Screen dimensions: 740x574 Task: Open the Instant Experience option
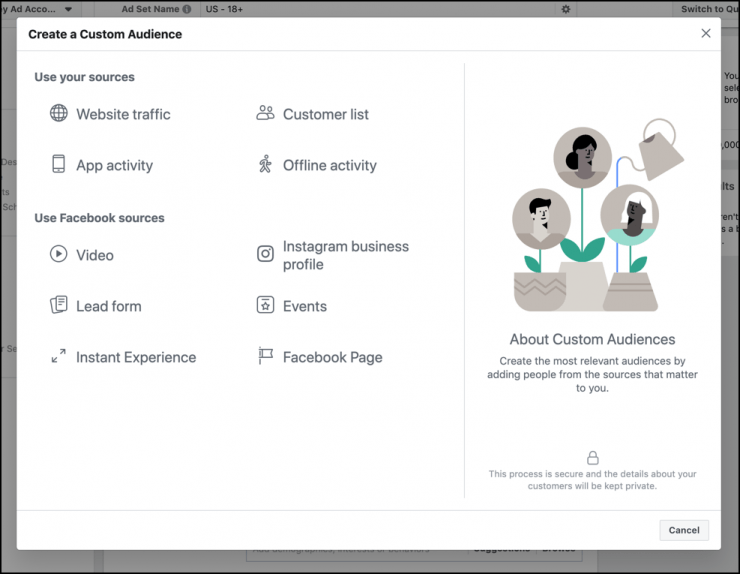(136, 357)
